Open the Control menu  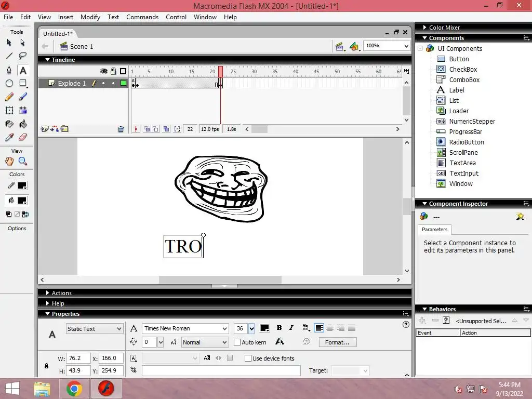tap(176, 17)
